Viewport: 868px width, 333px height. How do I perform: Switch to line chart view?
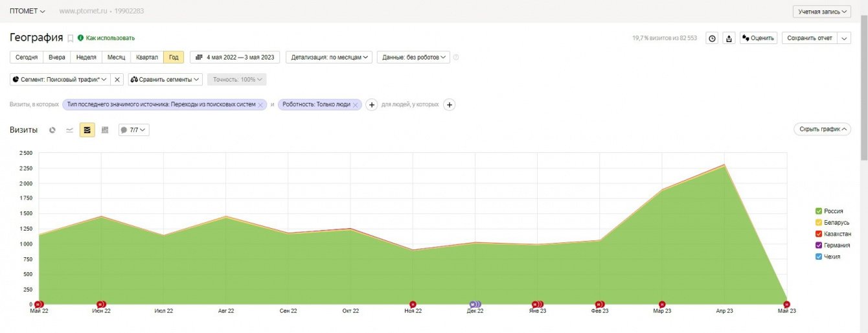70,130
